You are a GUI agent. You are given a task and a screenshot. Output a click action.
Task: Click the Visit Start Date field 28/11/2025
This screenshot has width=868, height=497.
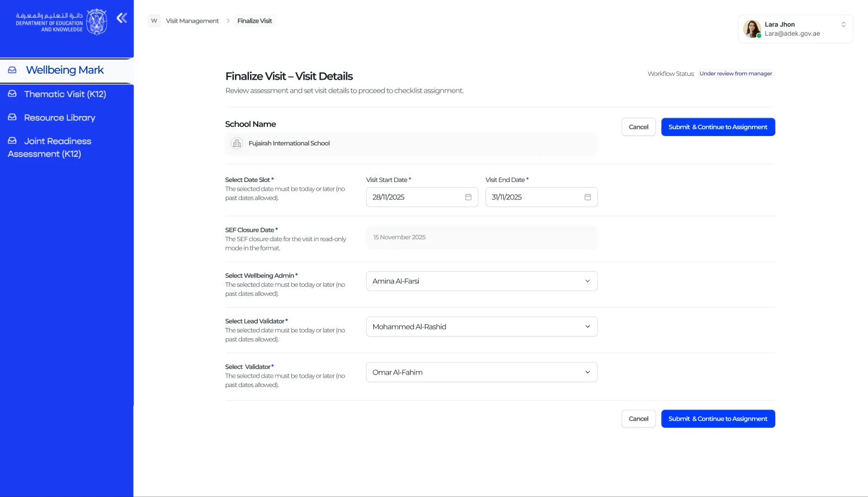tap(422, 197)
